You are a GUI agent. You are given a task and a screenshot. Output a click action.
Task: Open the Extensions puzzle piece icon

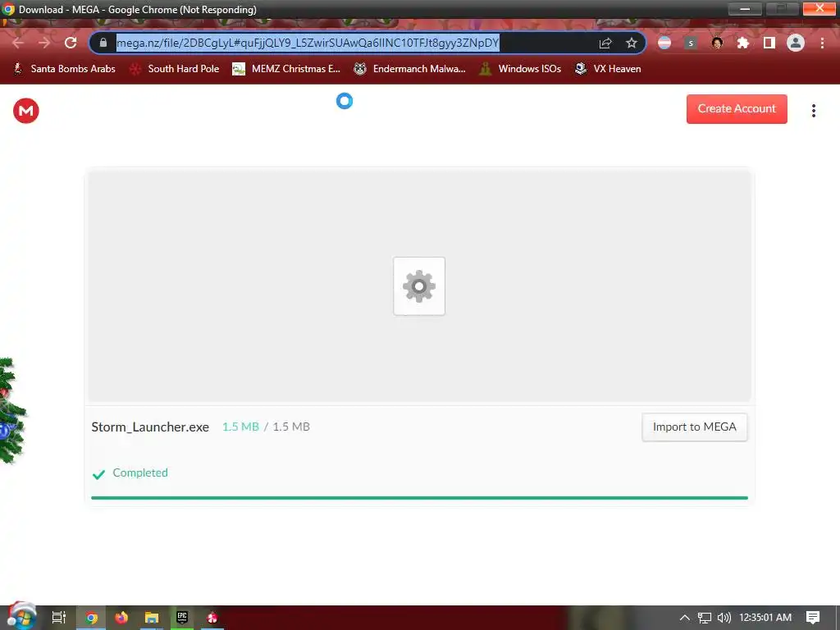pos(743,43)
